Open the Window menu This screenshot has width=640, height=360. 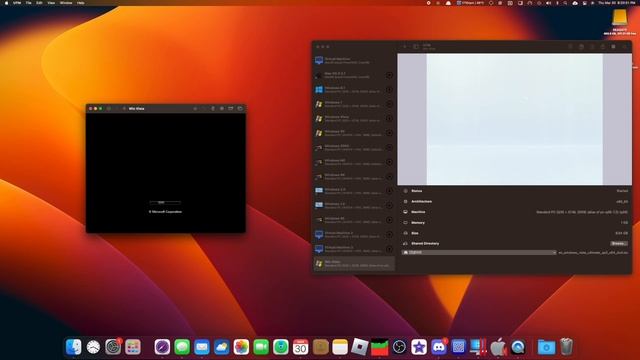click(x=66, y=3)
